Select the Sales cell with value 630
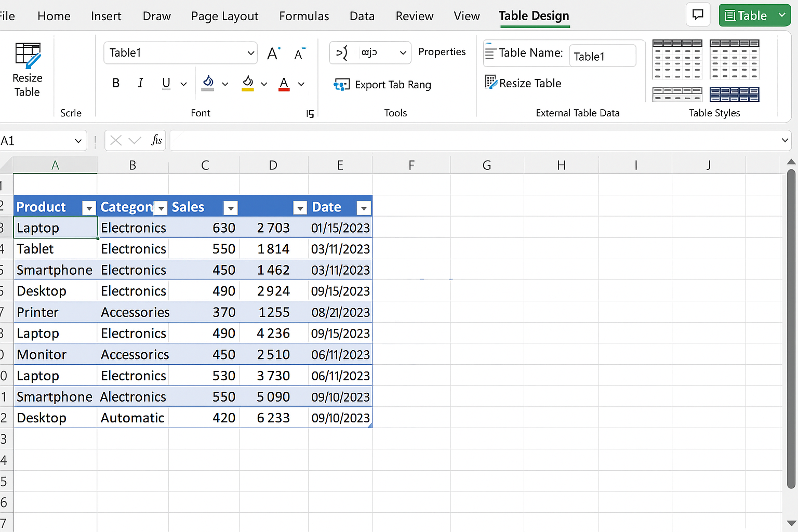Viewport: 798px width, 532px height. pos(204,228)
